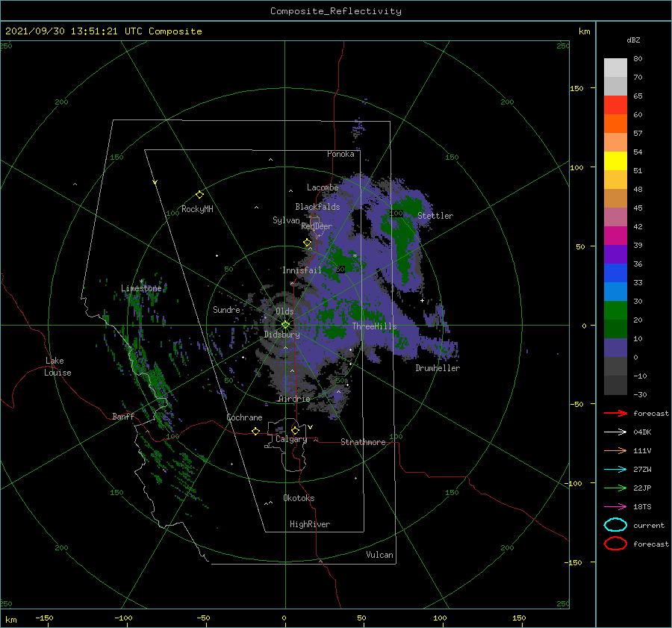672x628 pixels.
Task: Click the km label in the bottom-left corner
Action: pyautogui.click(x=10, y=620)
